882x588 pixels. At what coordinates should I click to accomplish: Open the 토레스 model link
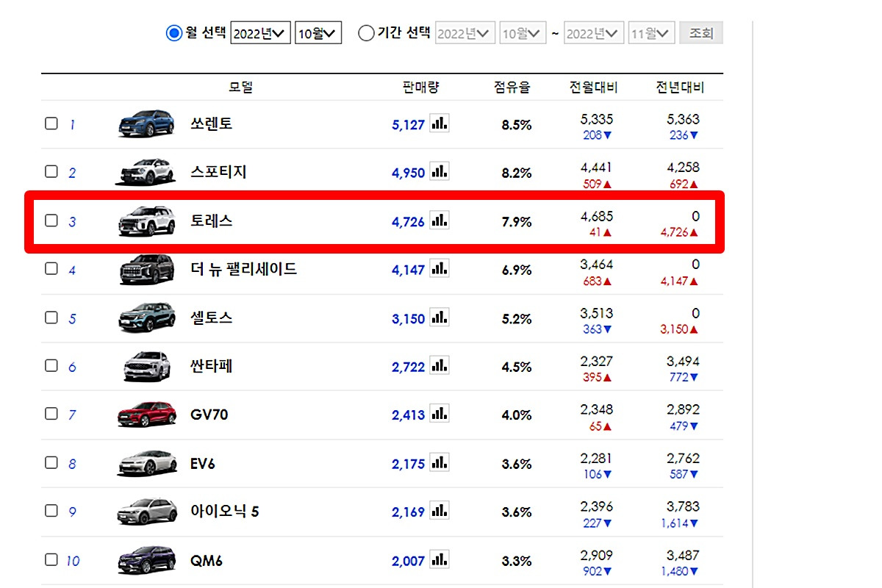click(x=211, y=220)
